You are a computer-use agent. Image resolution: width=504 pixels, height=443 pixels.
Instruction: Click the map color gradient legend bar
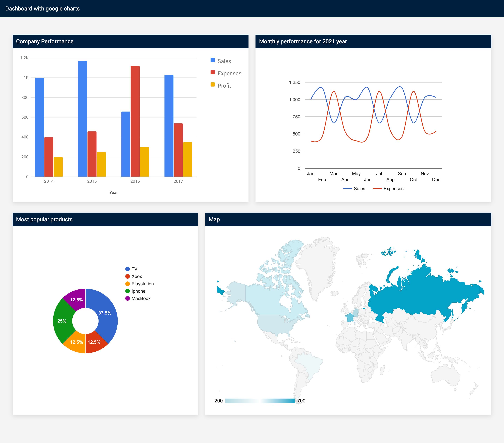click(x=260, y=401)
